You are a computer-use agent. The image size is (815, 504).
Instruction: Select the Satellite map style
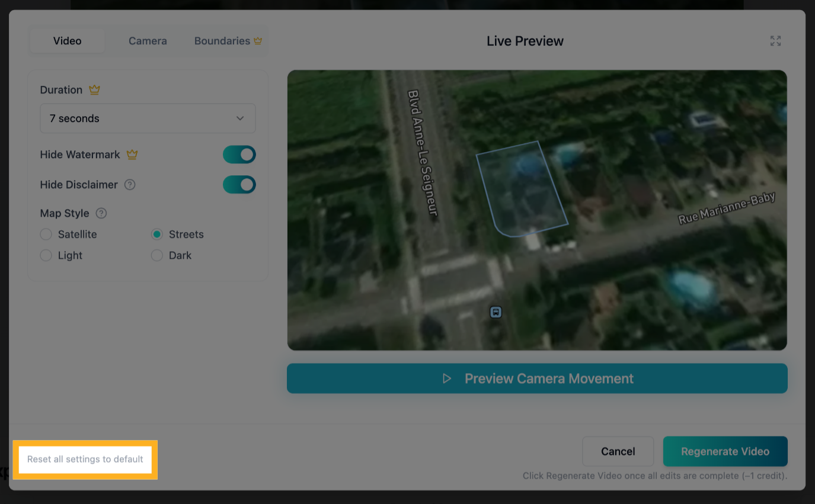[x=68, y=235]
